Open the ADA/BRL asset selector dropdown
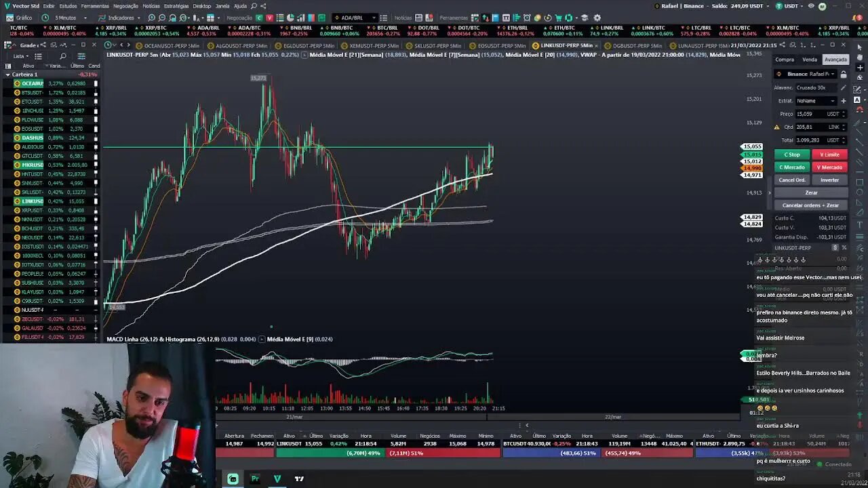 [355, 18]
